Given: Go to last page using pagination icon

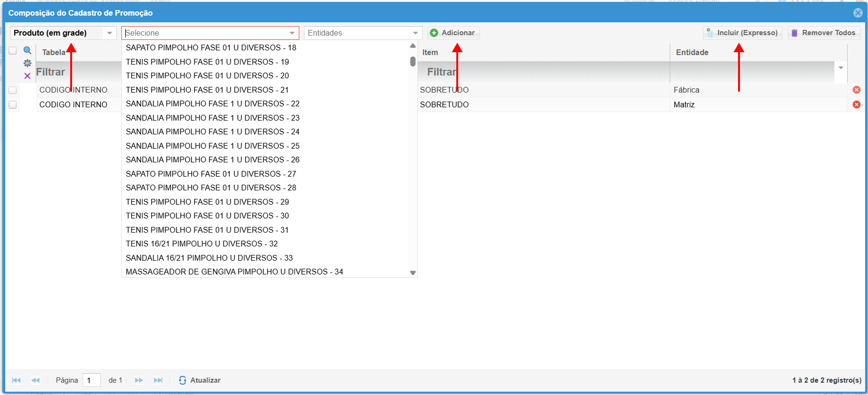Looking at the screenshot, I should [x=158, y=380].
